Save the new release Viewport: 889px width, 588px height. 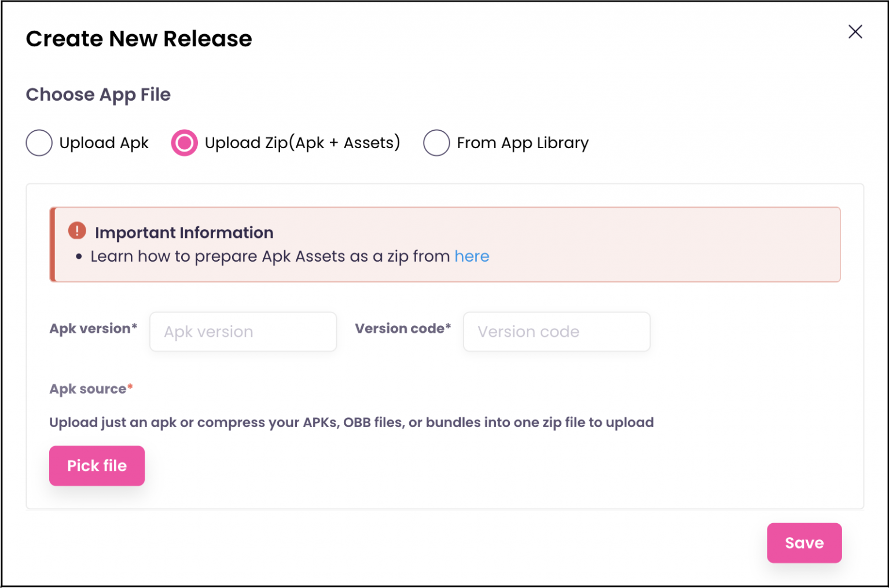tap(804, 543)
